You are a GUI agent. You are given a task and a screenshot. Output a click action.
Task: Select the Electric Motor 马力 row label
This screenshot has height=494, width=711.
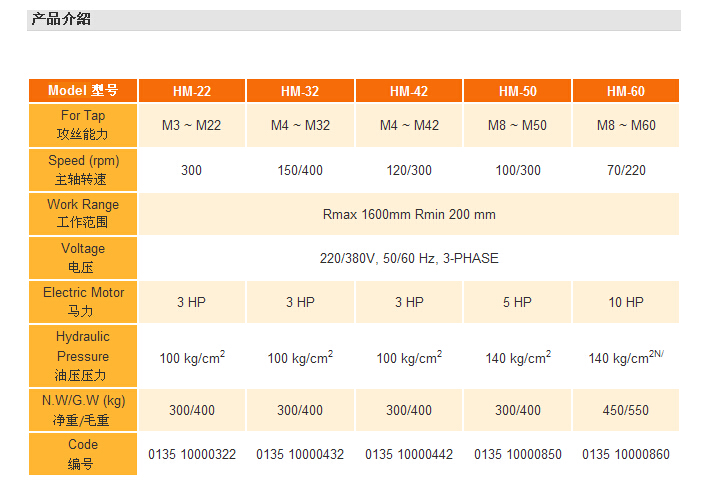[x=83, y=302]
